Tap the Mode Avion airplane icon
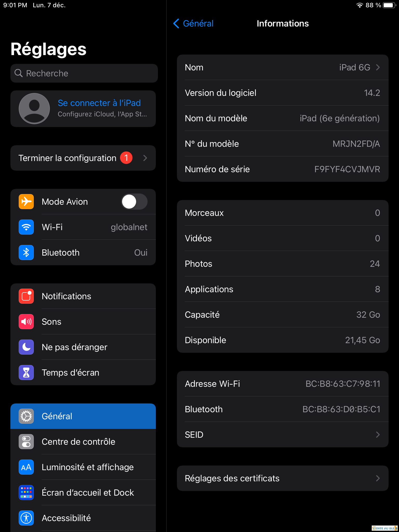Screen dimensions: 399x532 click(x=26, y=202)
